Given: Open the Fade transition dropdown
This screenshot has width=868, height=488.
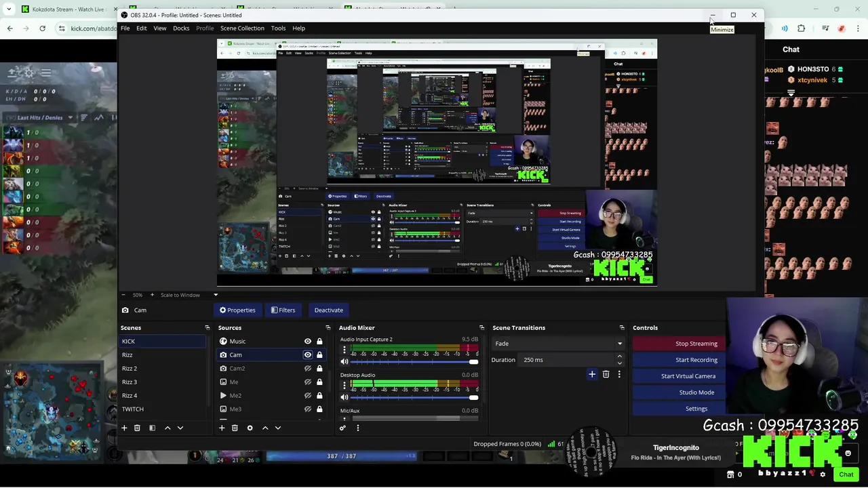Looking at the screenshot, I should click(558, 344).
